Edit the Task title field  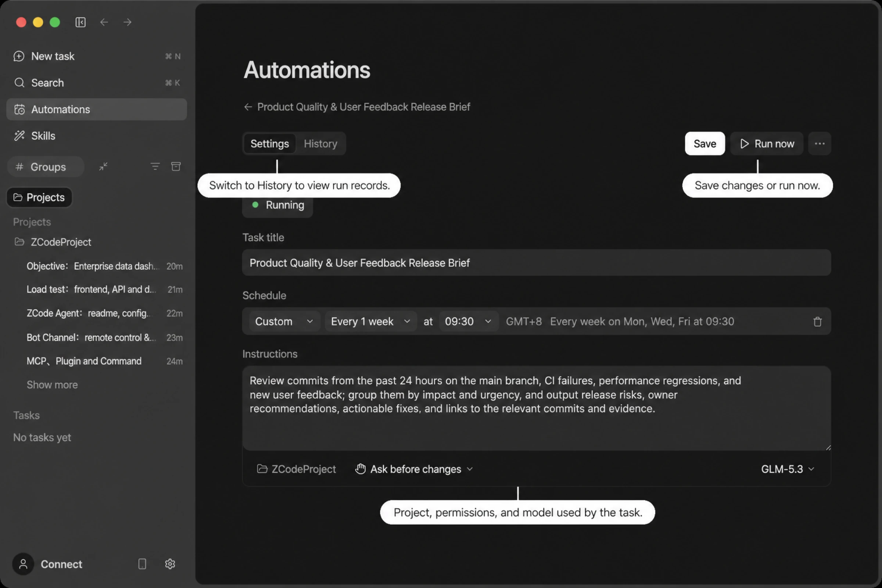point(537,263)
